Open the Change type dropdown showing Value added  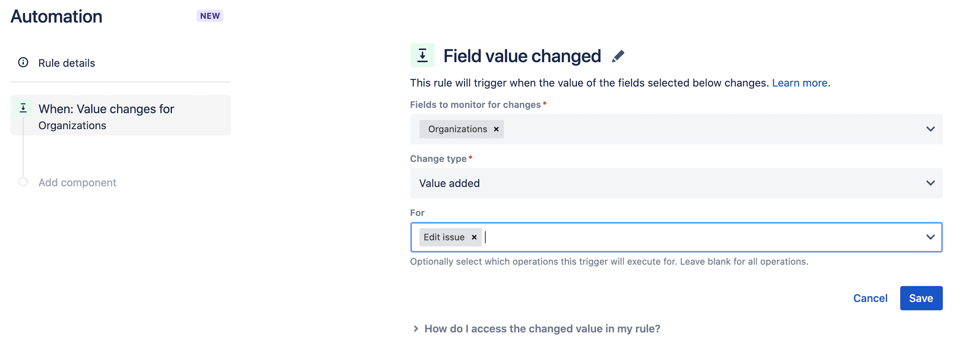931,183
